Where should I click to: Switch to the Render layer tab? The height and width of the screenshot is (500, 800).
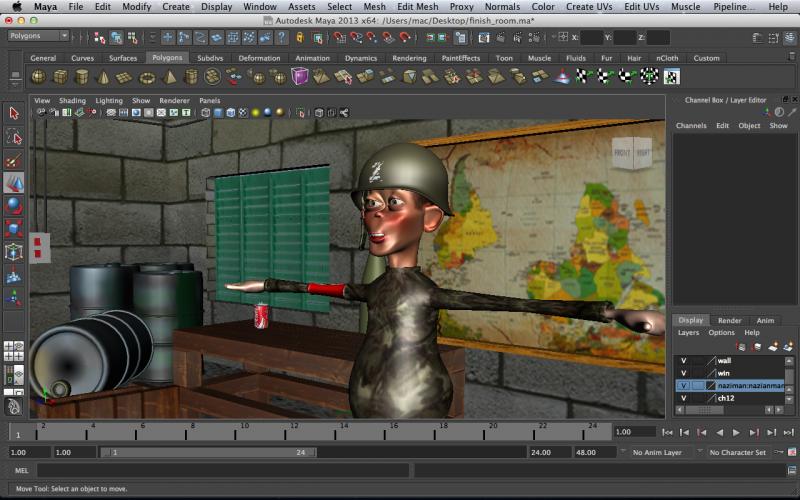tap(729, 321)
